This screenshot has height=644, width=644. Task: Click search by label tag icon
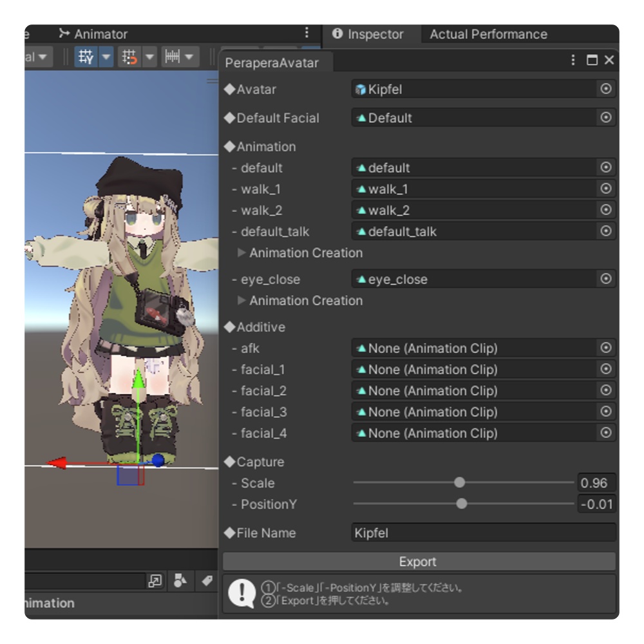(x=207, y=580)
